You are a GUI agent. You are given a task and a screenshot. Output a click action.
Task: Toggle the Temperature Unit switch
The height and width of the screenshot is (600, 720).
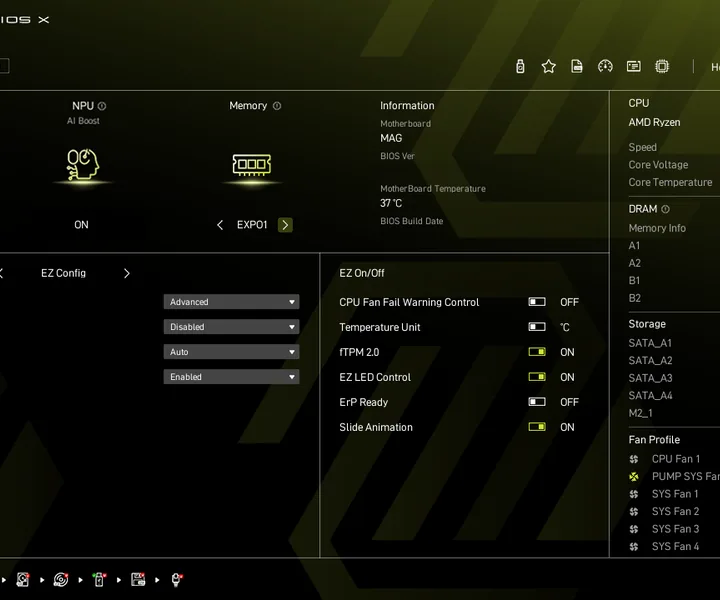(x=537, y=327)
